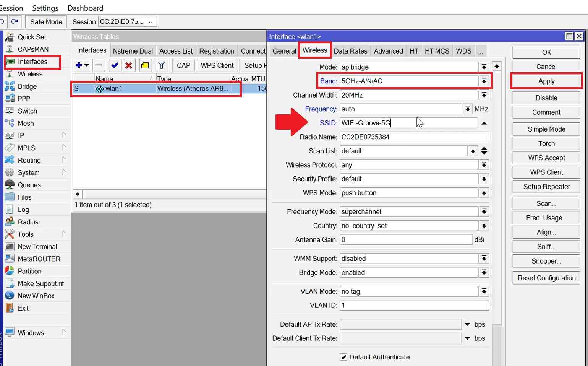Toggle Default Authenticate checkbox
The width and height of the screenshot is (588, 366).
[343, 357]
